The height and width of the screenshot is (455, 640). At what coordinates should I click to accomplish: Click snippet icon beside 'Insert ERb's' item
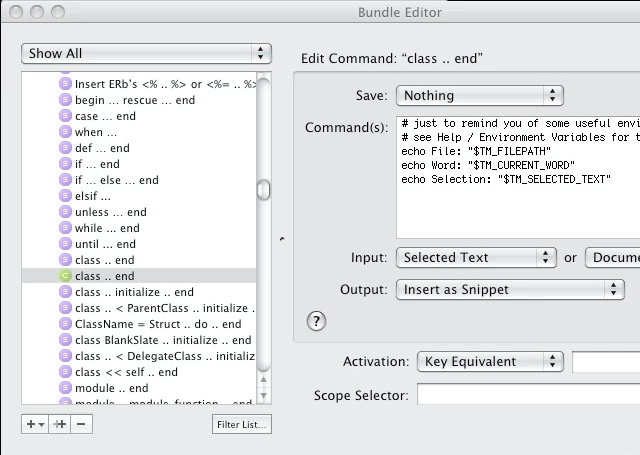click(x=65, y=84)
